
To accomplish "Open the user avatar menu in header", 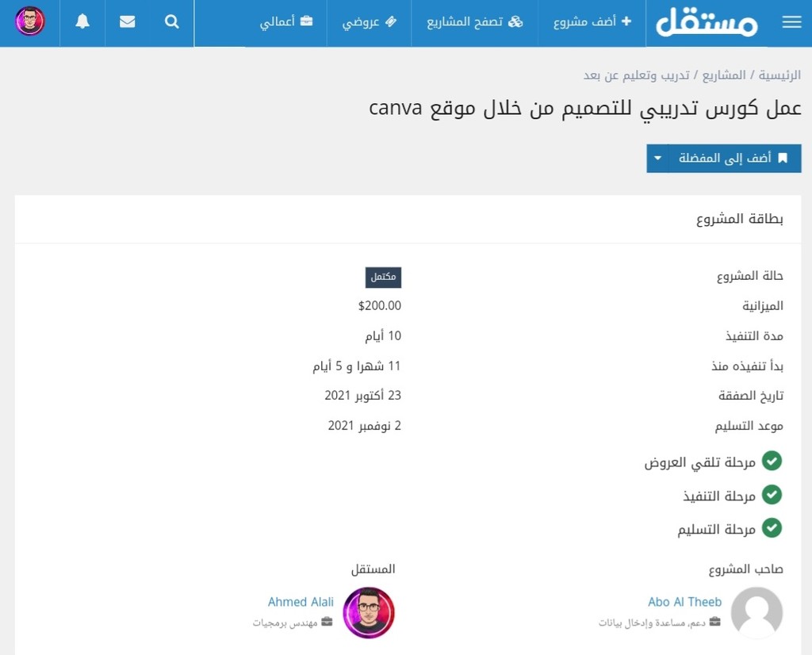I will [30, 21].
